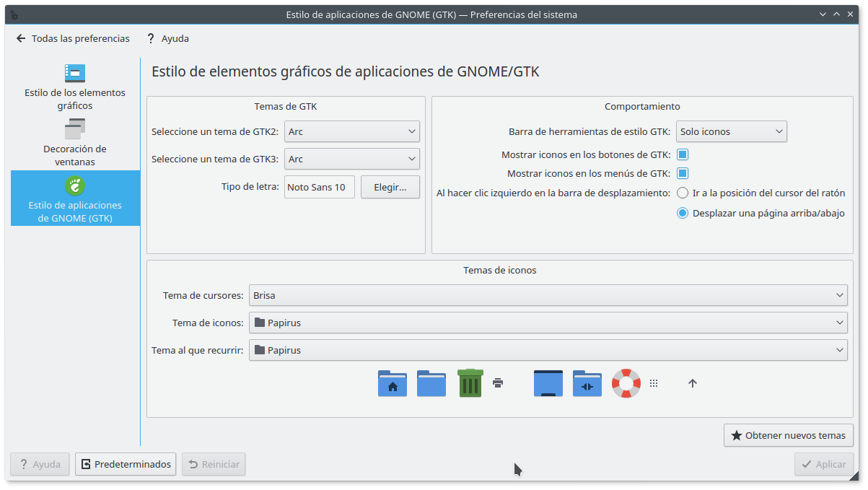This screenshot has height=490, width=868.
Task: Open the GTK2 theme dropdown
Action: [x=352, y=131]
